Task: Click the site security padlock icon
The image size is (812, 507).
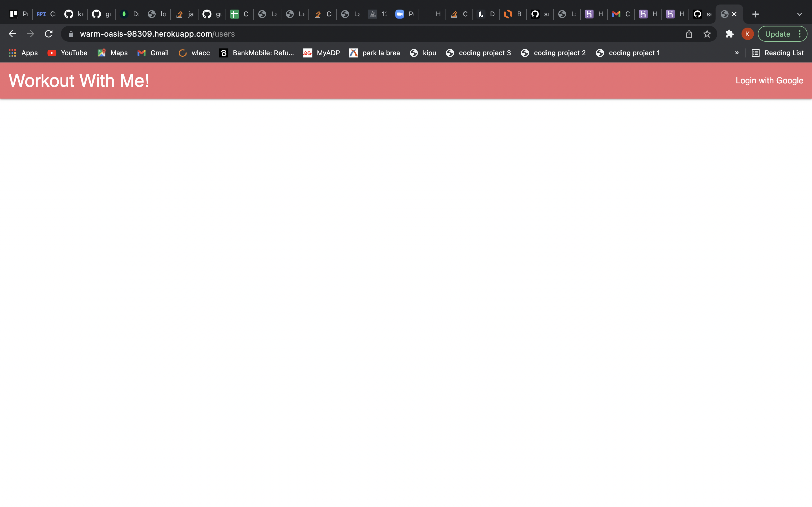Action: 70,34
